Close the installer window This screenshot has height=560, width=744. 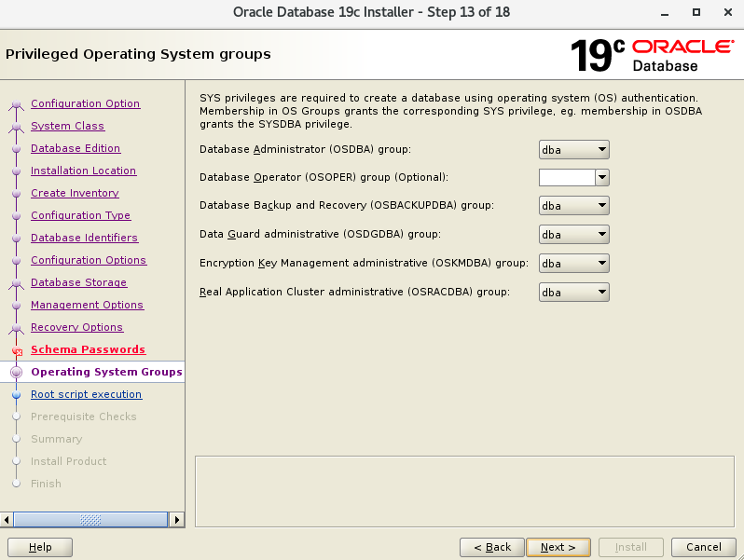(x=728, y=12)
